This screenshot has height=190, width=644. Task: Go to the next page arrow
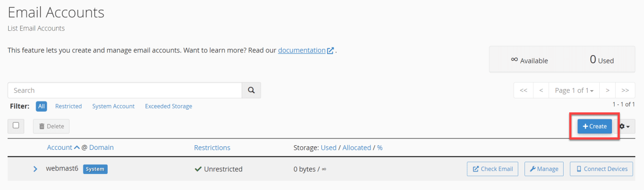(x=608, y=90)
